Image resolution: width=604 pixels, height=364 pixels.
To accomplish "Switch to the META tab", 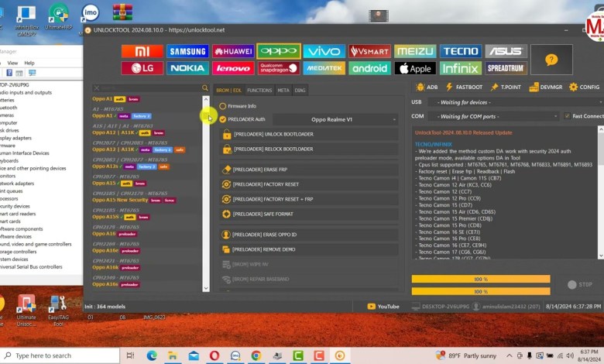I will tap(283, 90).
